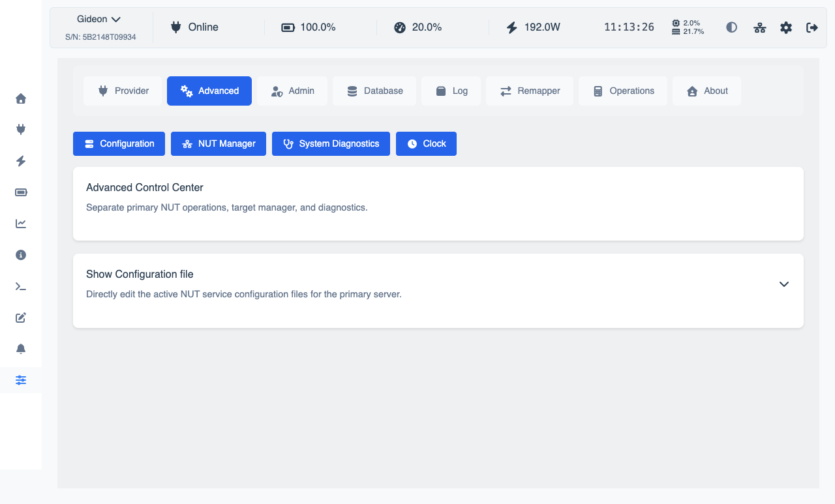Open the Operations tab
The image size is (835, 504).
623,91
